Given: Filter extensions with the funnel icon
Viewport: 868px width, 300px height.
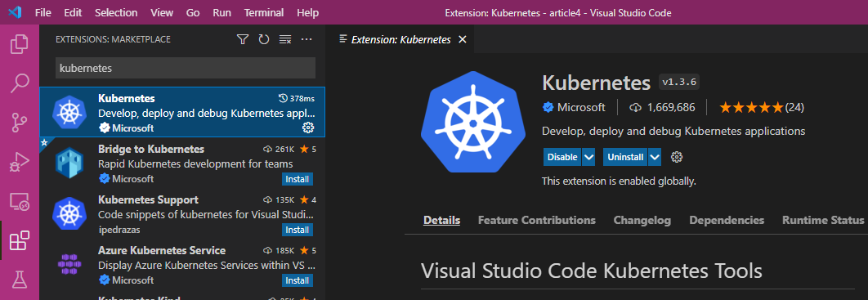Looking at the screenshot, I should (x=243, y=39).
